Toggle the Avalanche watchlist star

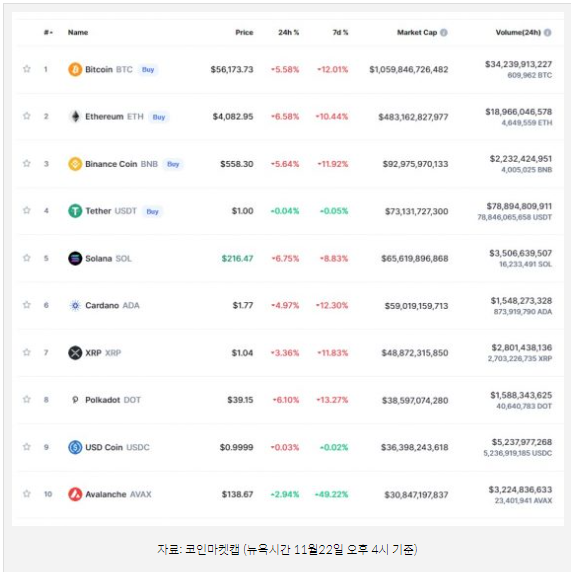pyautogui.click(x=27, y=494)
